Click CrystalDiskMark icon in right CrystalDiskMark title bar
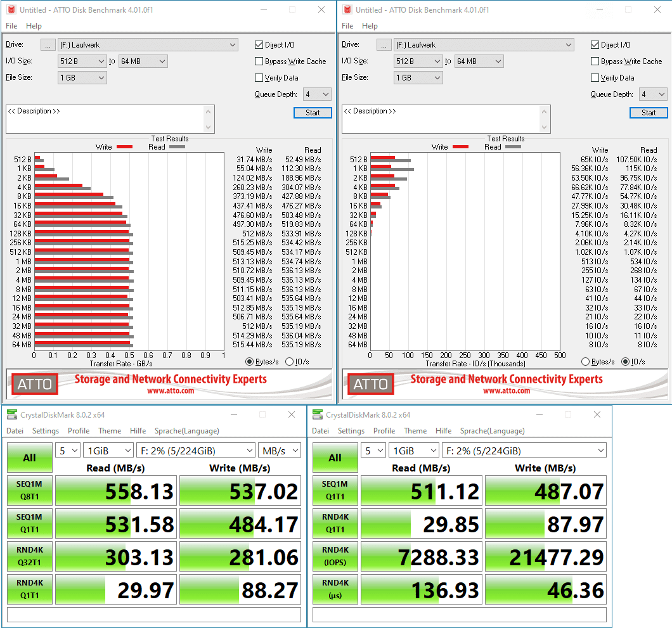Screen dimensions: 672x628 click(318, 414)
